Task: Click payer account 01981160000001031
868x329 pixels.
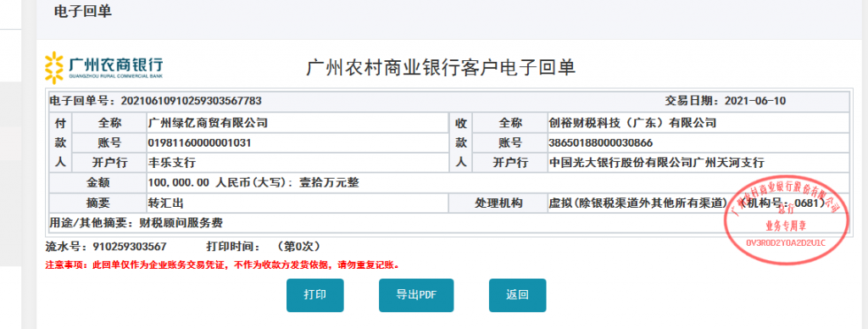Action: pos(199,143)
